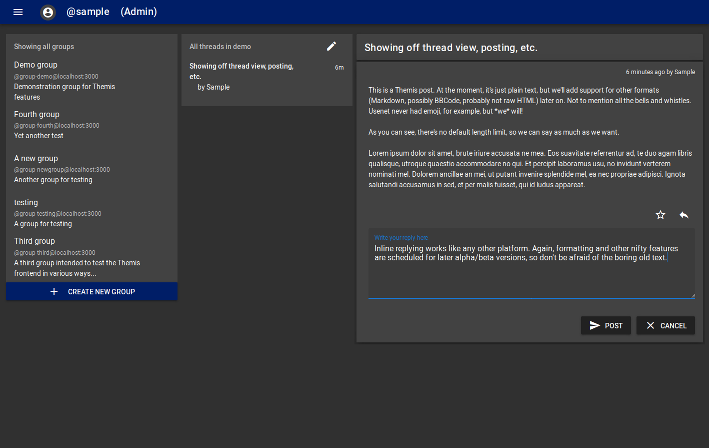Focus the reply text area
Screen dimensions: 709x448
coord(530,270)
